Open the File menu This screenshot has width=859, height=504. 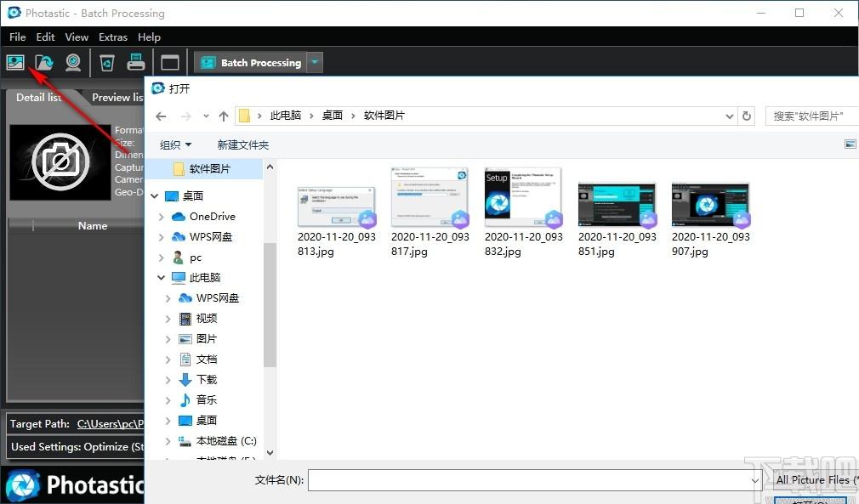[18, 37]
